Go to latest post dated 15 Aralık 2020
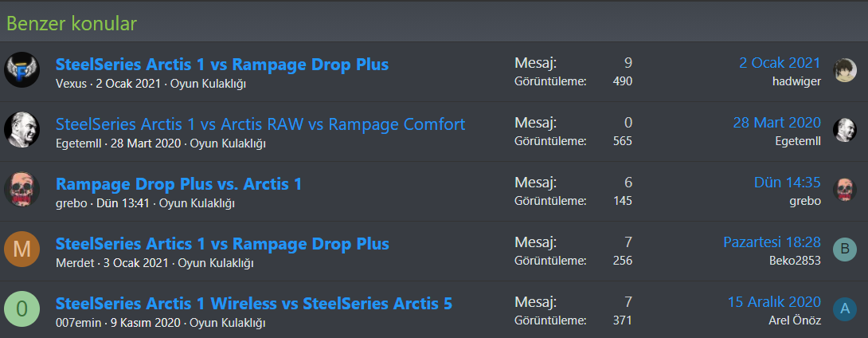868x338 pixels. point(774,302)
